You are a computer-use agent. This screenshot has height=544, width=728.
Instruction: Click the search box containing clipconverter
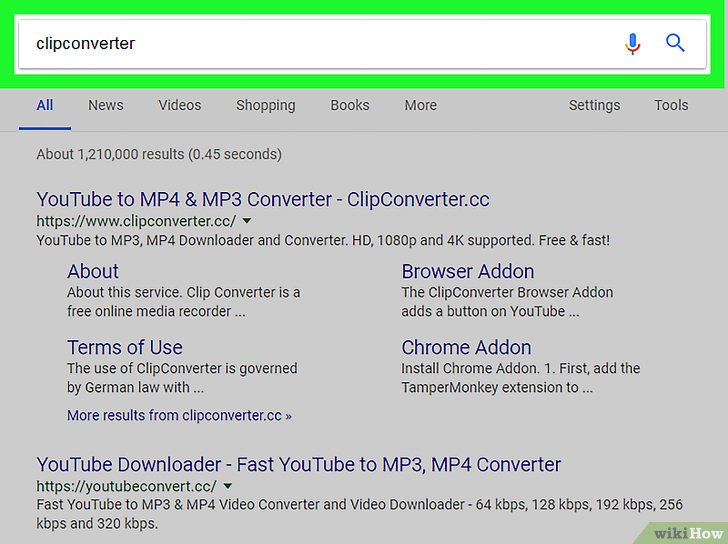coord(300,44)
